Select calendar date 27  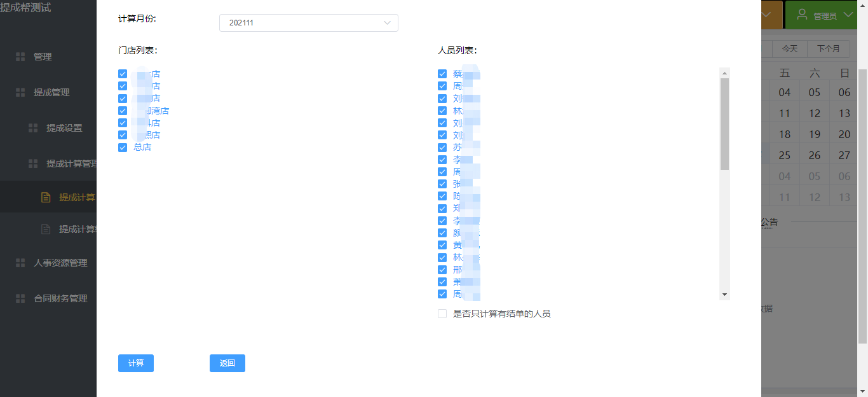(x=844, y=155)
